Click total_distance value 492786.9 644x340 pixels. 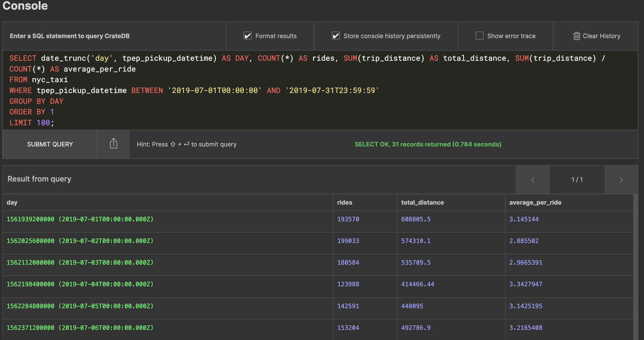pyautogui.click(x=416, y=328)
